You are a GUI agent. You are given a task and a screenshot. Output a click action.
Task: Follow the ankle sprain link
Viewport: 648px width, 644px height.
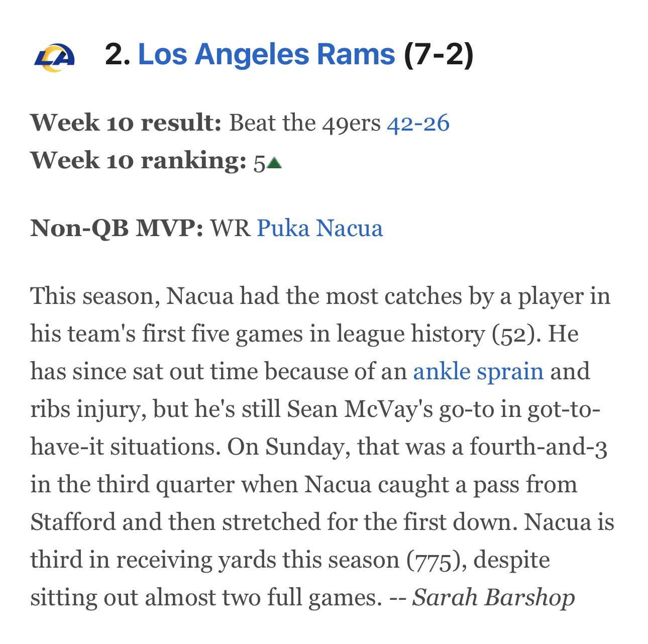478,372
